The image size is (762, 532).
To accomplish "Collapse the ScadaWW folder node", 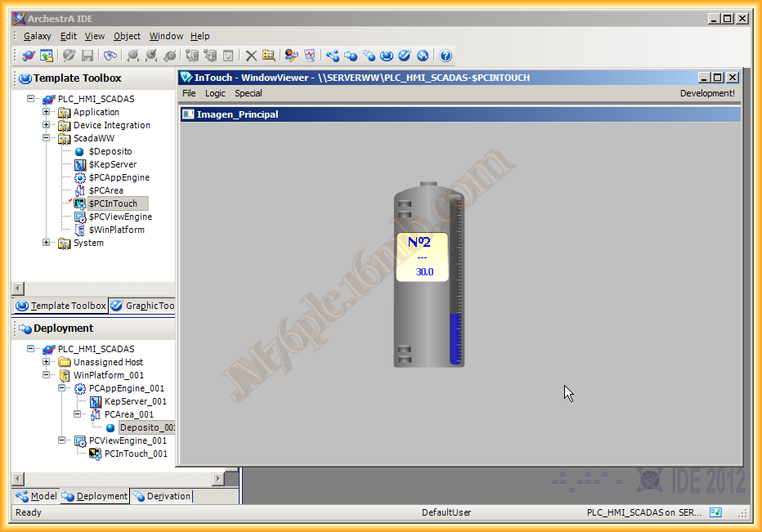I will pos(47,138).
